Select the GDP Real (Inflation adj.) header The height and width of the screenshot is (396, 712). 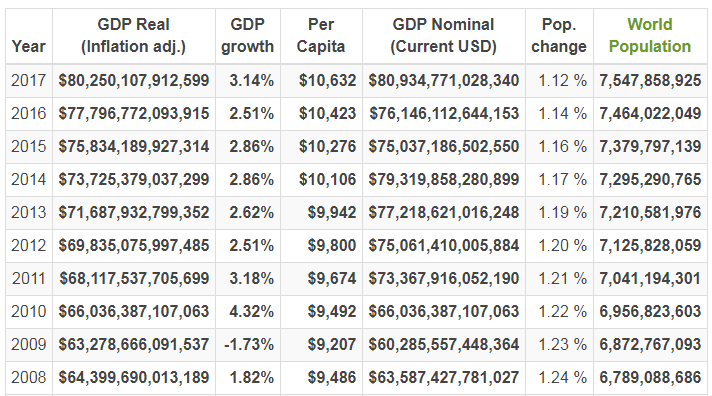click(134, 35)
